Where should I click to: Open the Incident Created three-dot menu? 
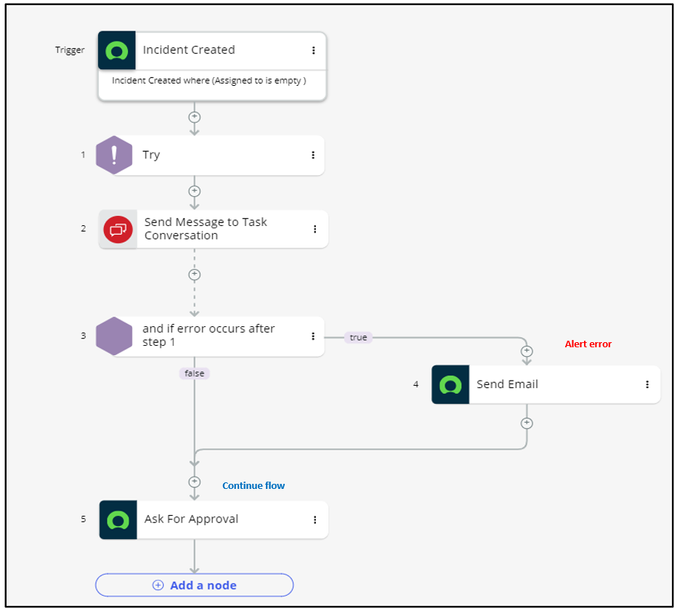[313, 50]
